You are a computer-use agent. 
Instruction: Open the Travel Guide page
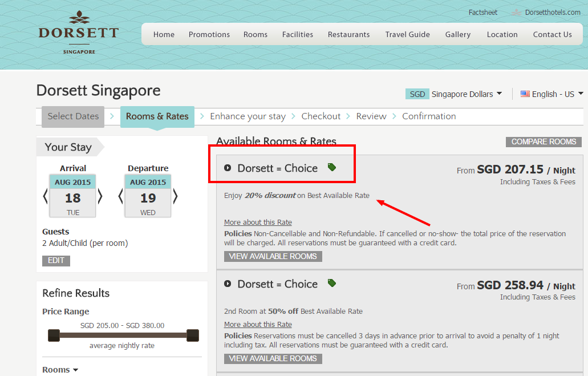[408, 35]
